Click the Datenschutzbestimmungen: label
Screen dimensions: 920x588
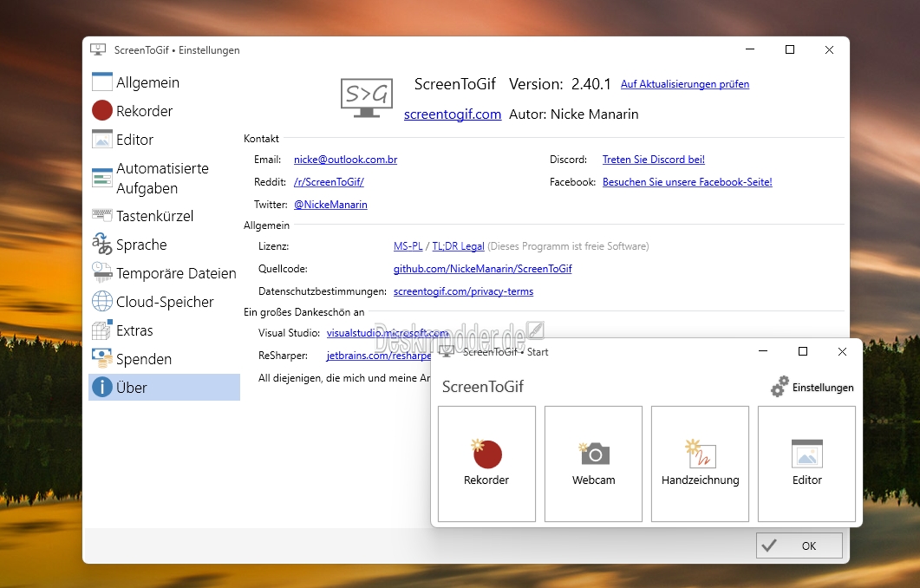tap(322, 291)
